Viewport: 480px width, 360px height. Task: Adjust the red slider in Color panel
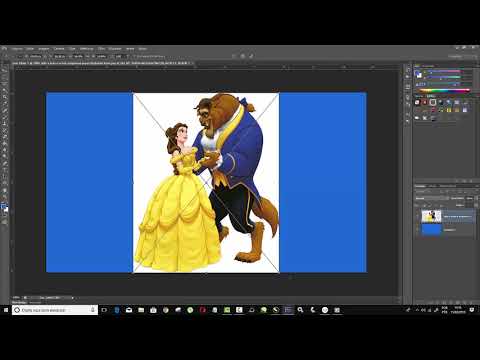point(444,71)
